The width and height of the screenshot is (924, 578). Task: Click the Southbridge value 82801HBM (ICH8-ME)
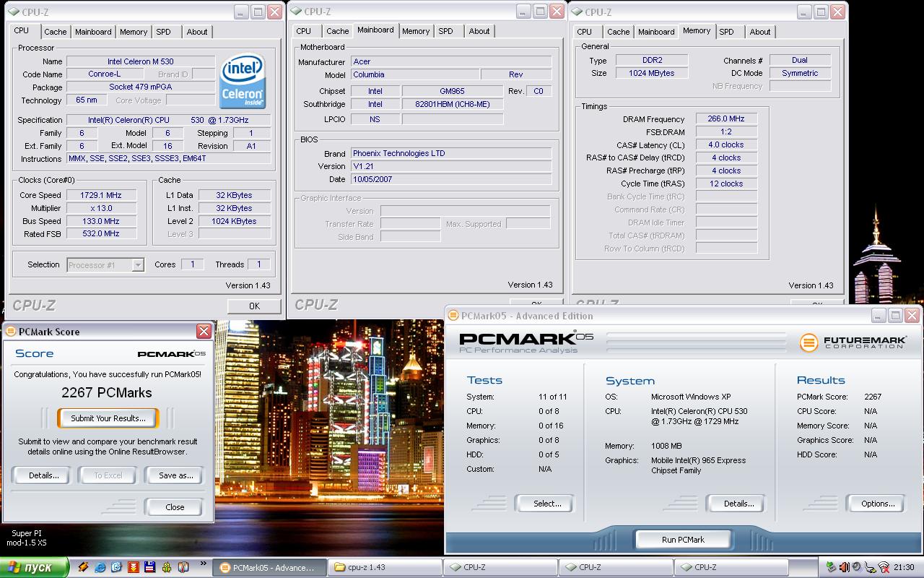click(x=452, y=104)
